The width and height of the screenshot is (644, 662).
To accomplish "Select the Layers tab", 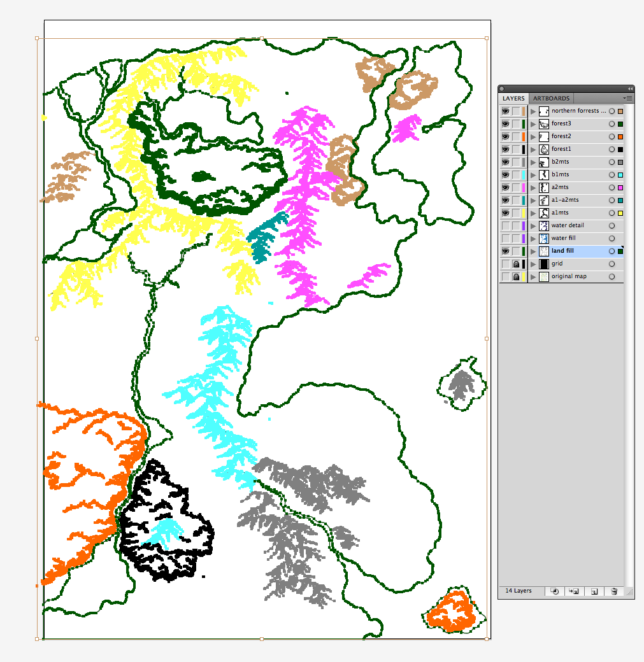I will coord(513,99).
